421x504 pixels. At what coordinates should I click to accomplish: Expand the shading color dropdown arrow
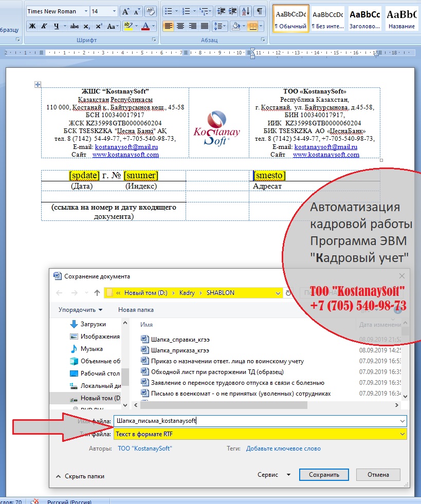[x=244, y=26]
